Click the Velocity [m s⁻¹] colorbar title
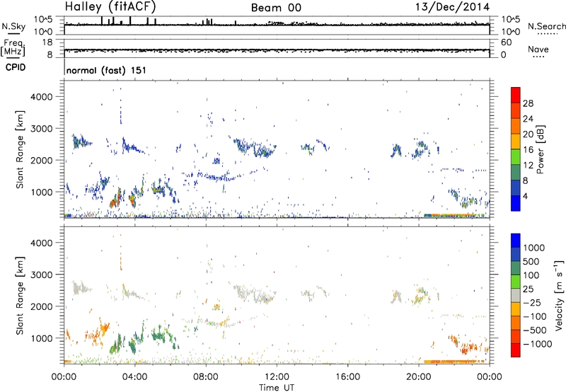This screenshot has height=392, width=566. pyautogui.click(x=559, y=295)
